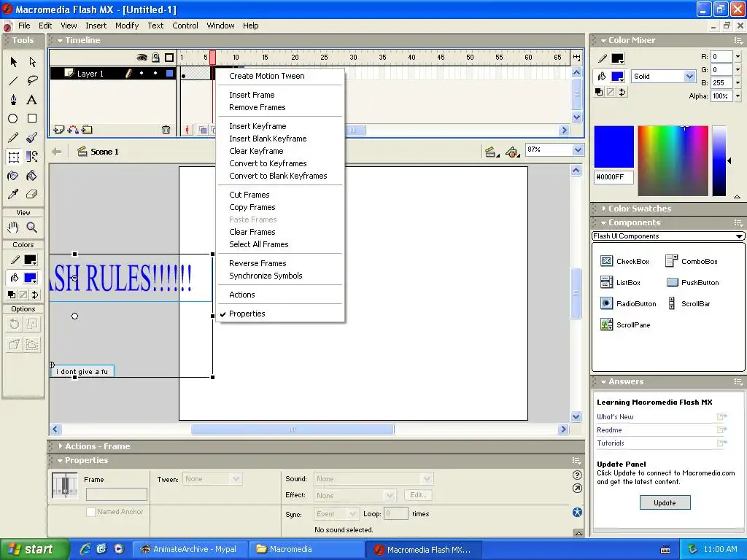Select the Oval tool
Viewport: 747px width, 560px height.
[13, 119]
